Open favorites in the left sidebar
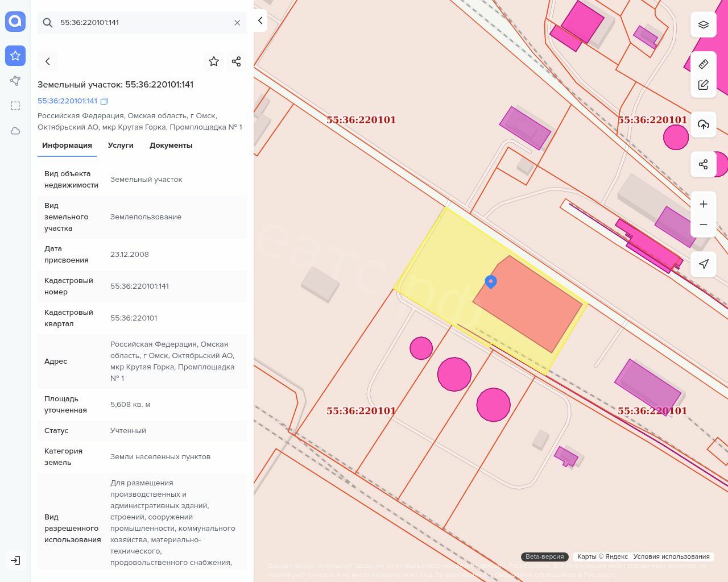 pyautogui.click(x=15, y=56)
